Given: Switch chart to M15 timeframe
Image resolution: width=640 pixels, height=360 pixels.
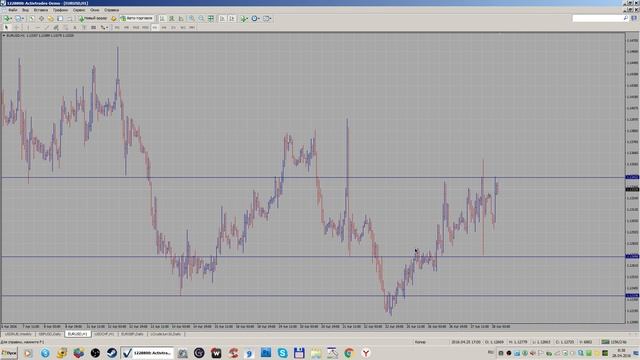Looking at the screenshot, I should coord(136,27).
